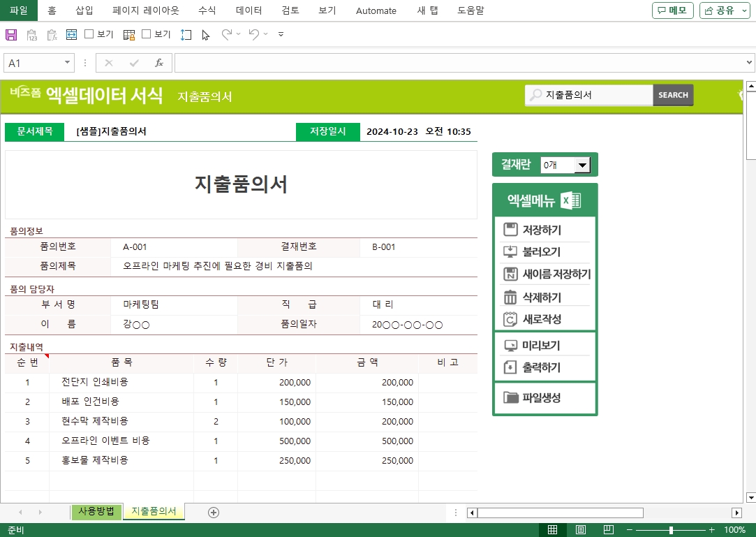Open the 결재란 count dropdown

581,165
